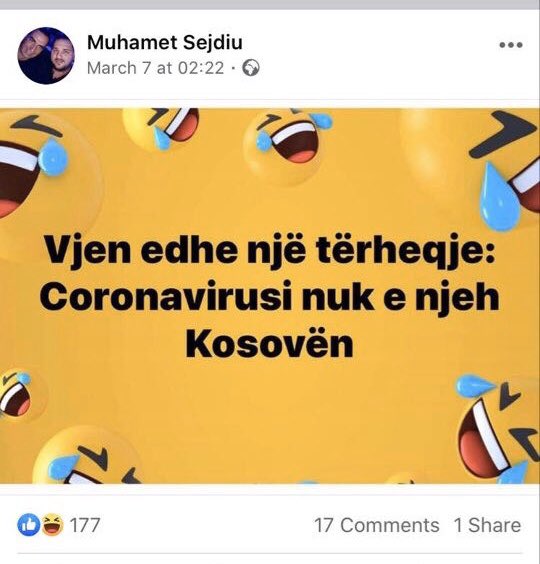
Task: Open the three-dot post options menu
Action: pos(511,45)
